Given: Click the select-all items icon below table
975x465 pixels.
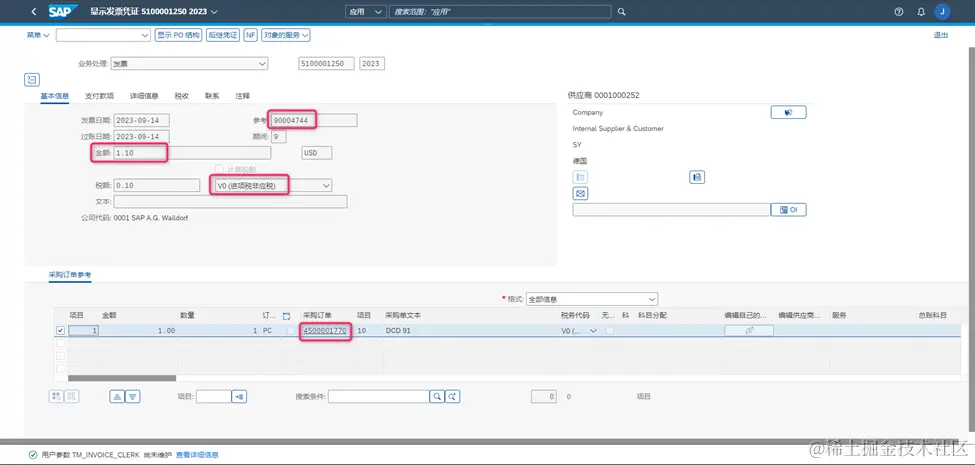Looking at the screenshot, I should pyautogui.click(x=57, y=396).
